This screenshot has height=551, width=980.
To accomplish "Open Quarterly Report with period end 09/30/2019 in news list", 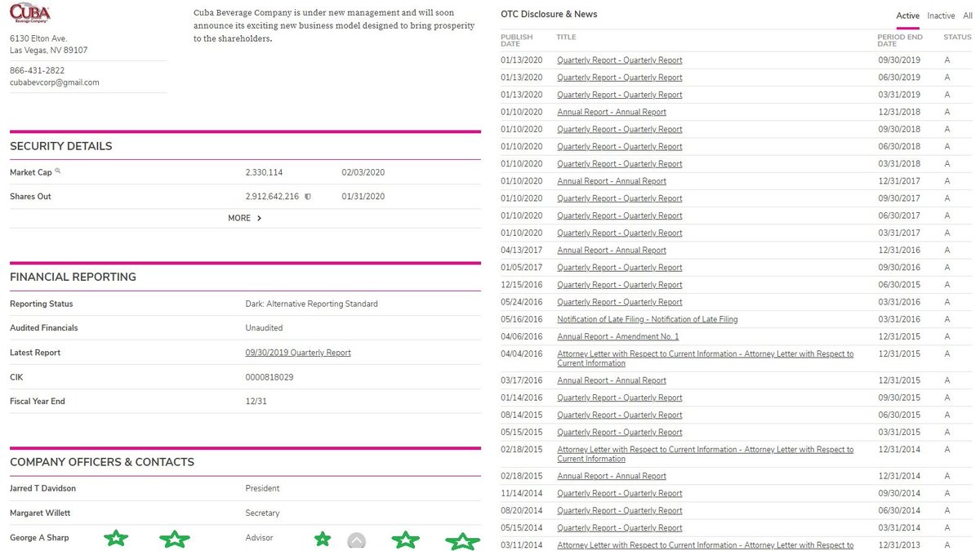I will pos(620,60).
